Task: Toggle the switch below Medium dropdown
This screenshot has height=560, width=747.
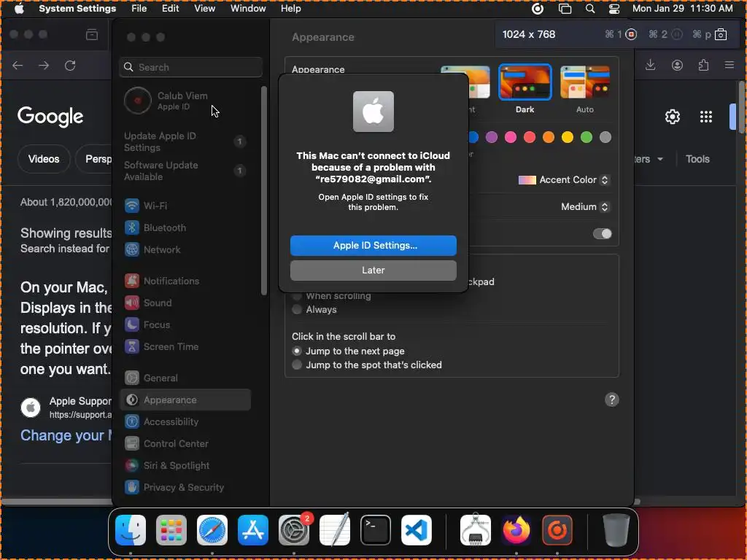Action: pos(602,234)
